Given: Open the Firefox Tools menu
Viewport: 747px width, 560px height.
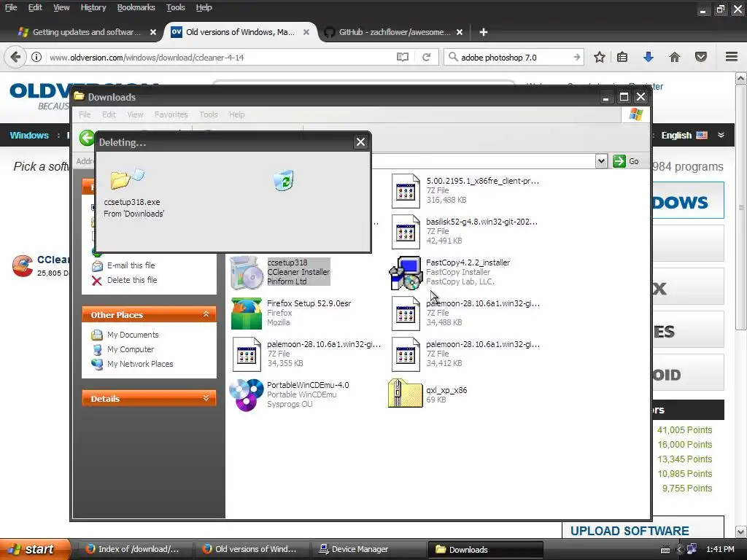Looking at the screenshot, I should [x=175, y=7].
